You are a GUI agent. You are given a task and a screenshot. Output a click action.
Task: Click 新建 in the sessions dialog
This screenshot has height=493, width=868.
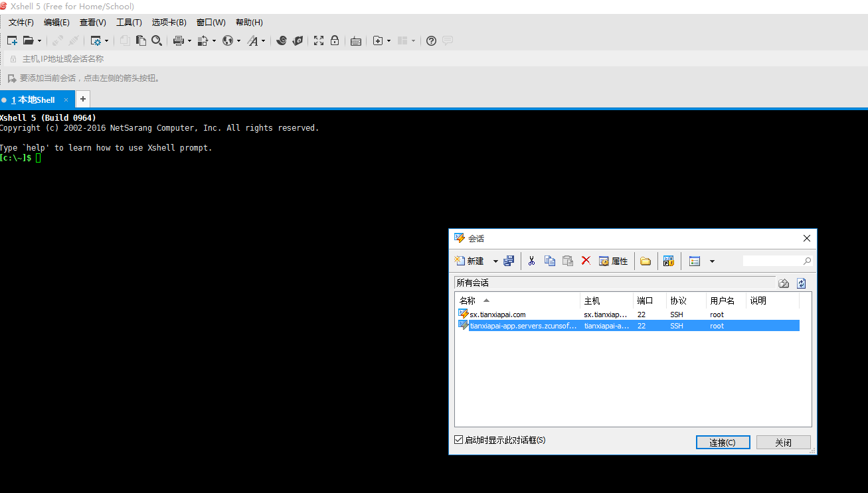469,261
